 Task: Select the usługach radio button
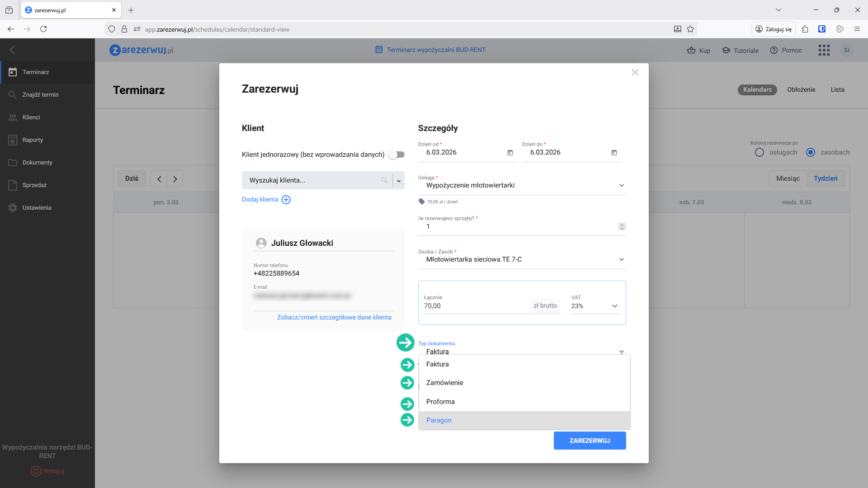(x=759, y=152)
